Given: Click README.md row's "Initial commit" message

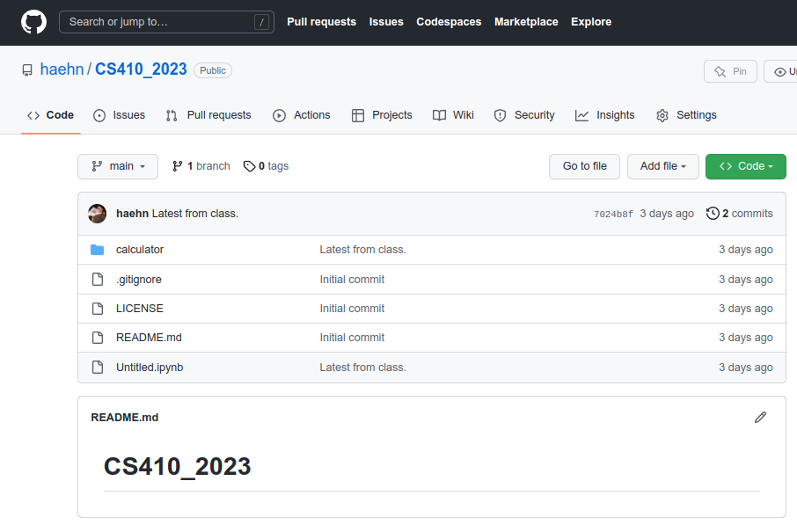Looking at the screenshot, I should coord(352,338).
